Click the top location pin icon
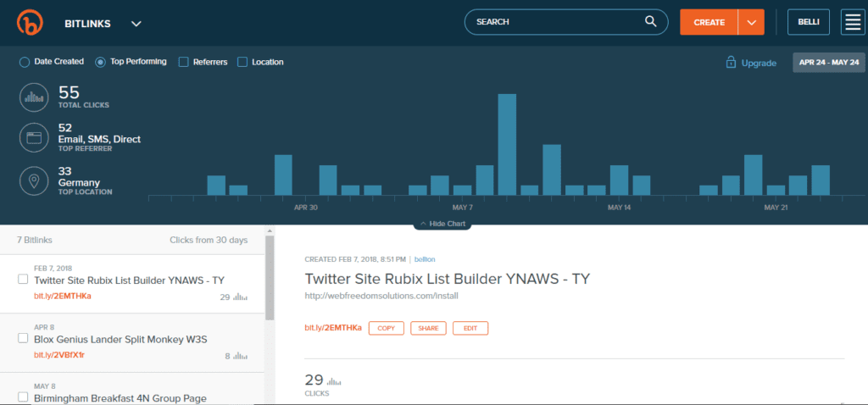The width and height of the screenshot is (868, 405). pos(34,181)
